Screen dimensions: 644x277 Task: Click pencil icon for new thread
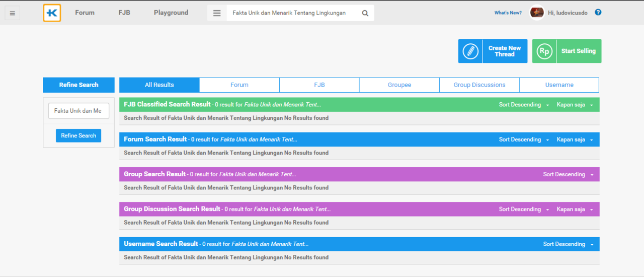point(470,51)
